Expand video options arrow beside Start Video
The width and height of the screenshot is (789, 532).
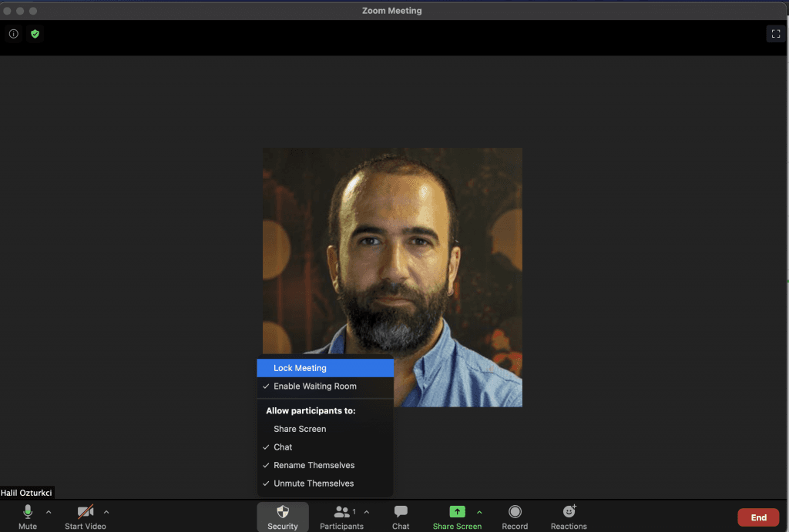[x=106, y=512]
